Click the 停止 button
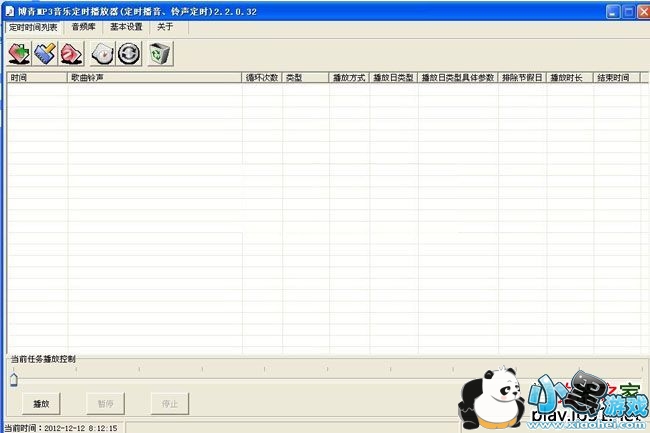Image resolution: width=650 pixels, height=433 pixels. [170, 404]
